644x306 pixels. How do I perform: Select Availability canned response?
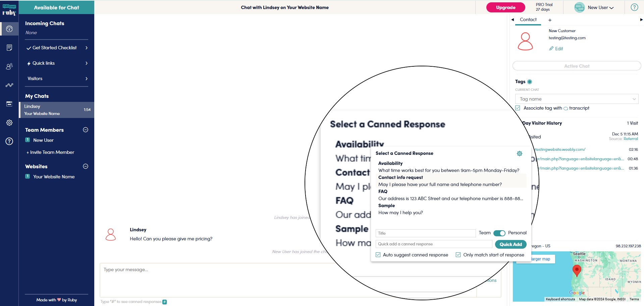click(x=451, y=167)
